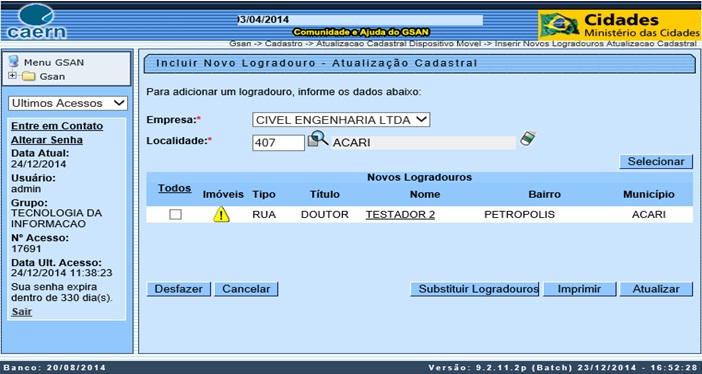Click the DOUTOR cell
Screen dimensions: 702x374
click(x=325, y=215)
